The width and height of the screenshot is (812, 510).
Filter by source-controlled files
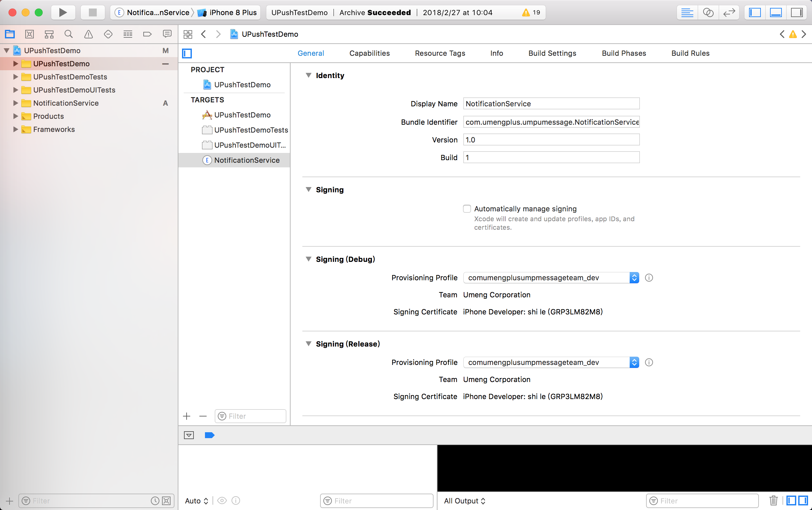coord(167,501)
